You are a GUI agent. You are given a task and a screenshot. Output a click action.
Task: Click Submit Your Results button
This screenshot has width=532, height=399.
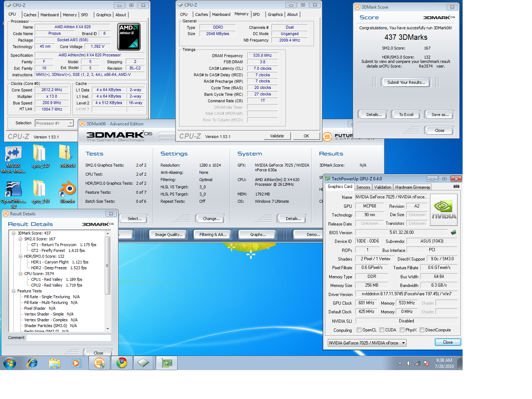click(406, 82)
